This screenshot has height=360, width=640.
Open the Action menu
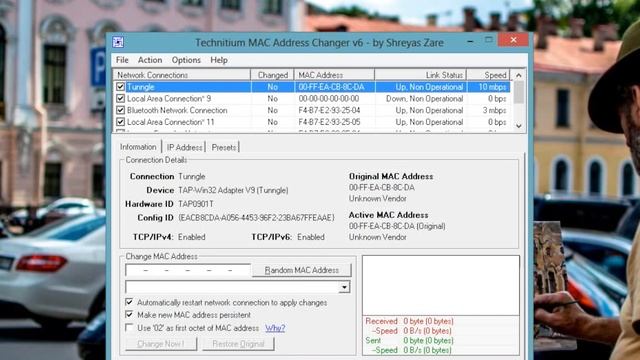click(150, 60)
